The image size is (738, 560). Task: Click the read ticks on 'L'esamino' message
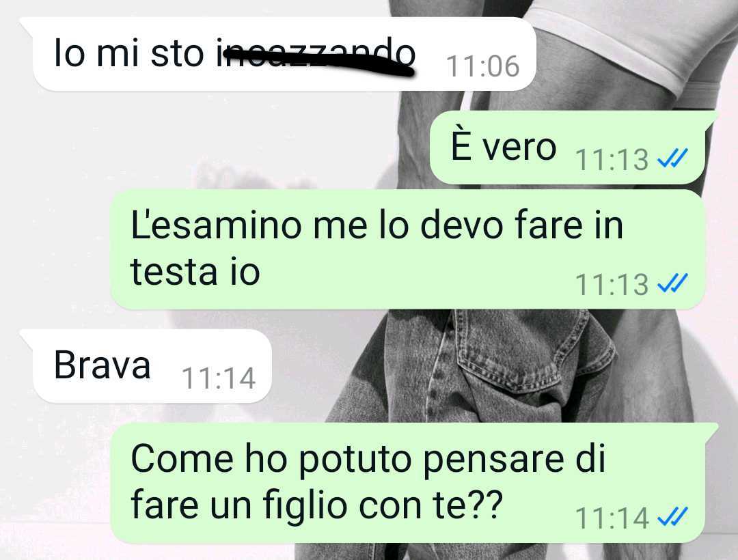pyautogui.click(x=672, y=283)
